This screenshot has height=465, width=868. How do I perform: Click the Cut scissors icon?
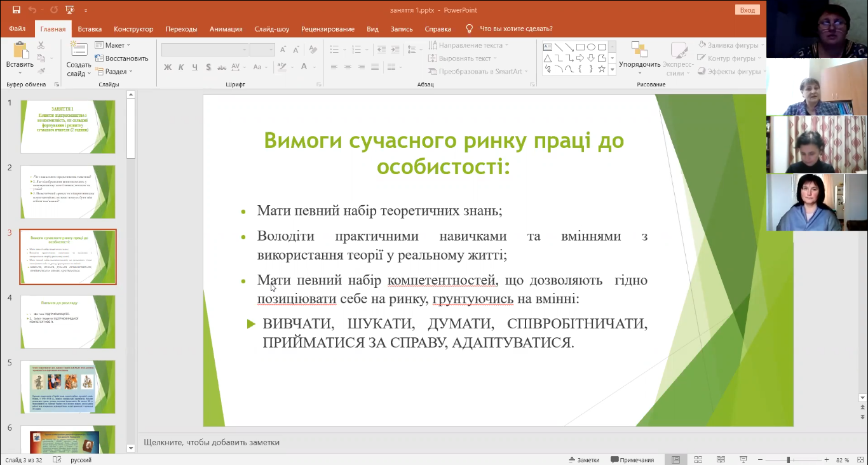click(x=41, y=45)
